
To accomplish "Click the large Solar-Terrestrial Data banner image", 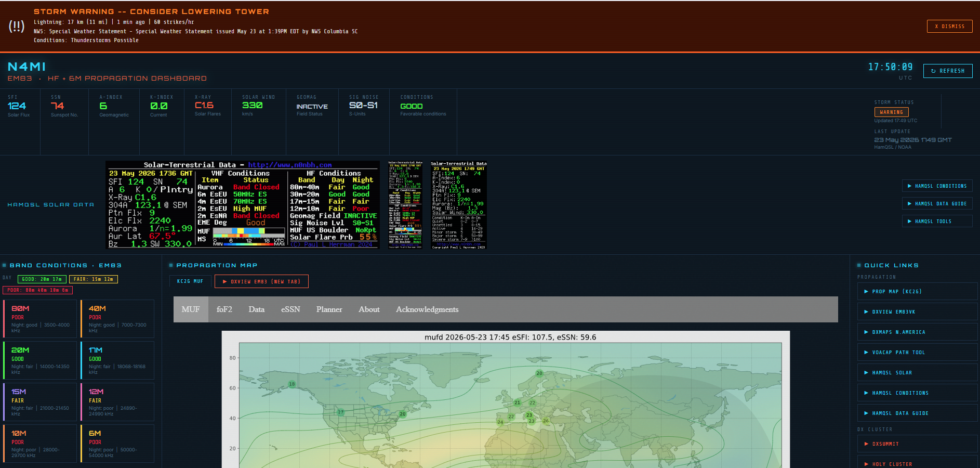I will (243, 205).
